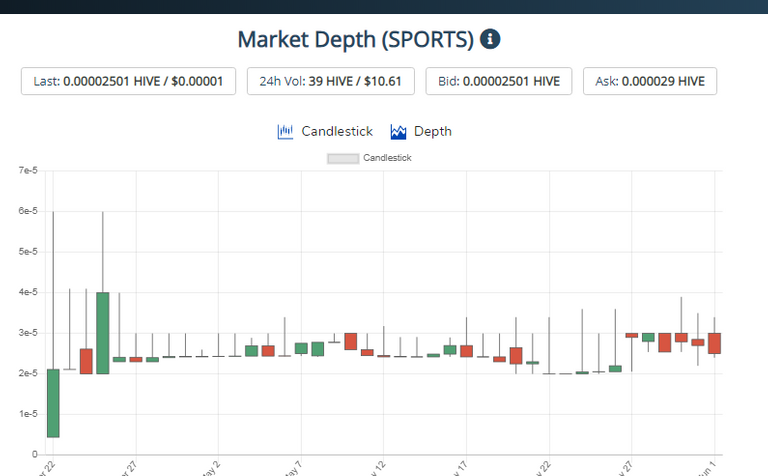Click the May 2 x-axis label
Viewport: 768px width, 476px height.
(212, 469)
